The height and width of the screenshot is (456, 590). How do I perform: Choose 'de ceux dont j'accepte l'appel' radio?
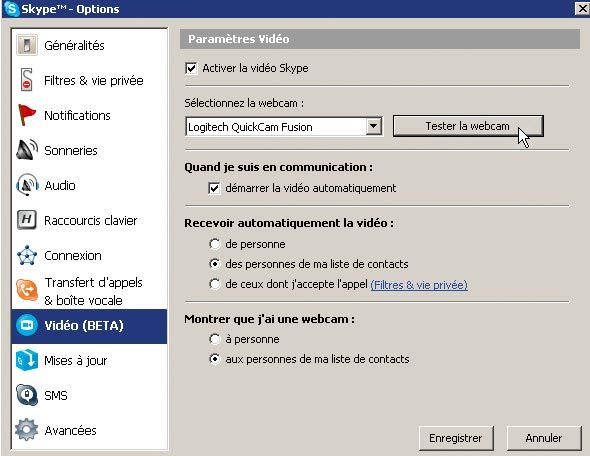214,284
